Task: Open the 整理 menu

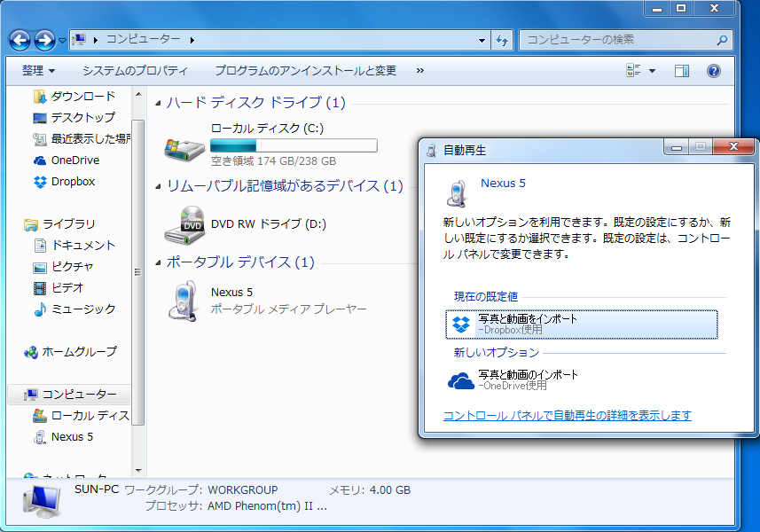Action: click(x=38, y=71)
